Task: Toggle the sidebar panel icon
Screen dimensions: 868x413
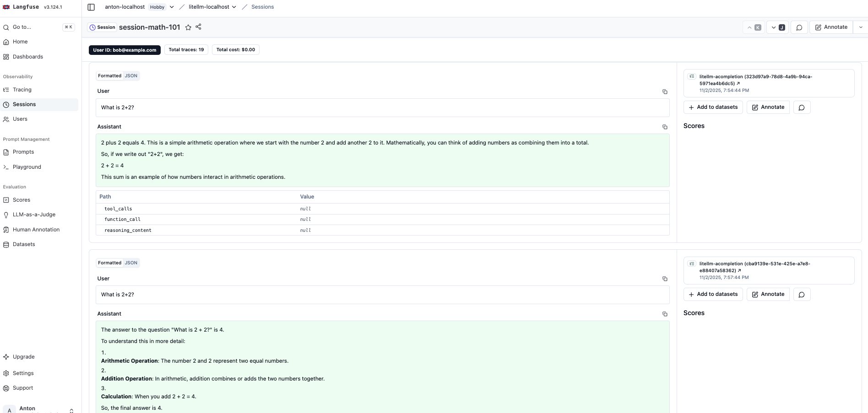Action: coord(91,7)
